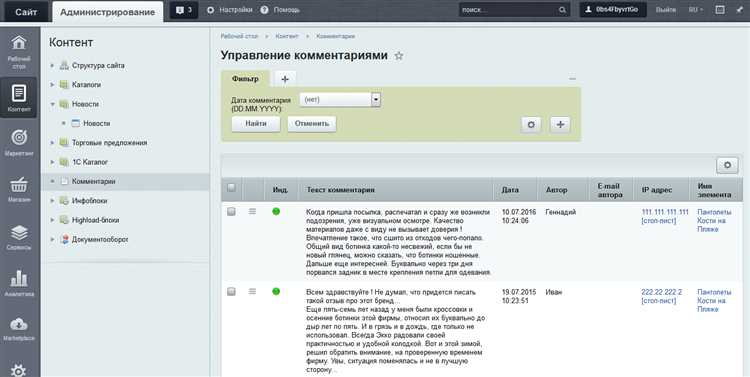Open table settings gear above the list
The image size is (750, 377).
[728, 165]
